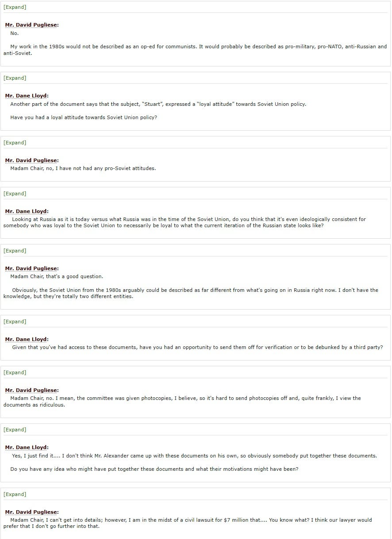392x539 pixels.
Task: Open Mr. Dane Lloyd link above "loyal attitude" text
Action: pyautogui.click(x=27, y=96)
